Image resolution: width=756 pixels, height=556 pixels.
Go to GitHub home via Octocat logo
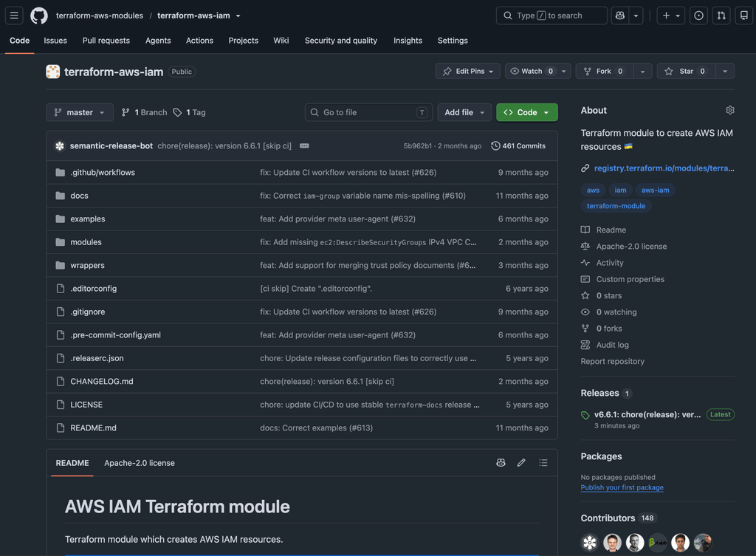39,16
